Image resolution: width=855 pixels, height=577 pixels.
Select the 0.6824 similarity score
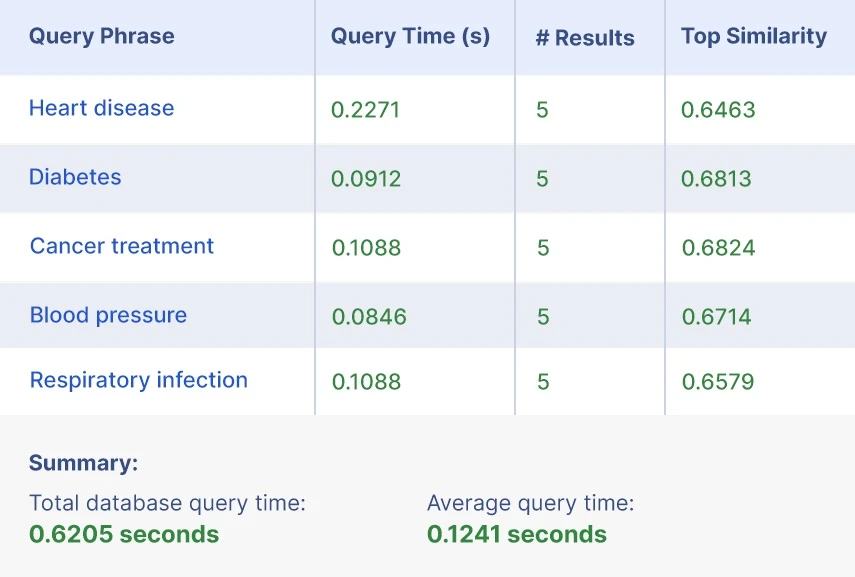click(718, 248)
